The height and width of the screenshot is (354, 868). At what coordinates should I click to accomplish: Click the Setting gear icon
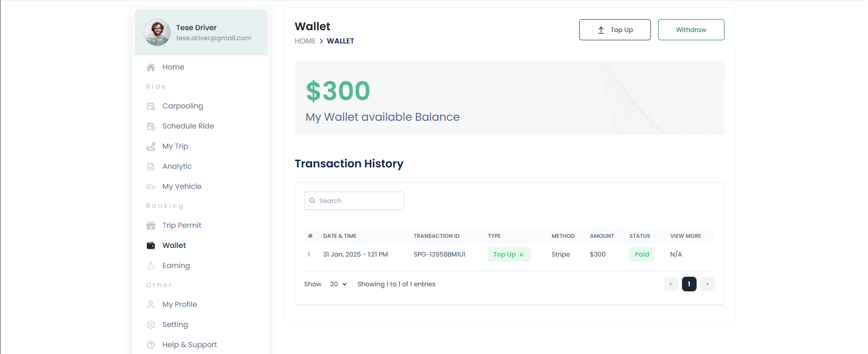(x=151, y=325)
